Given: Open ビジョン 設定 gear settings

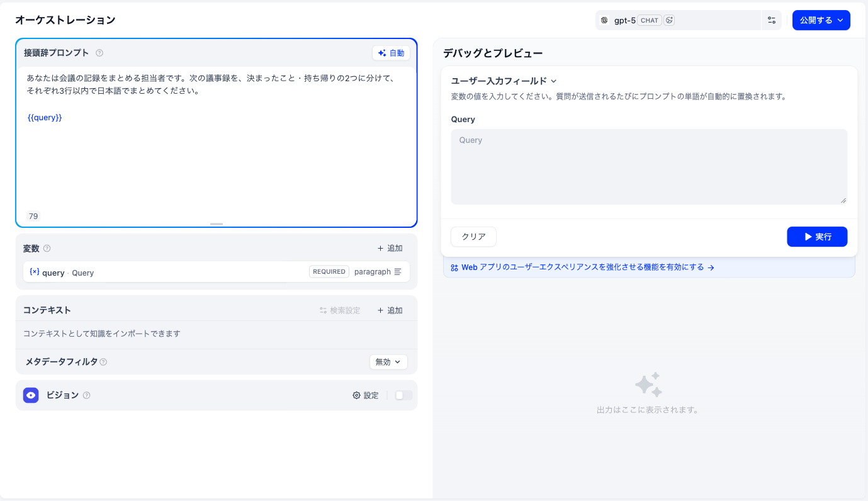Looking at the screenshot, I should coord(366,395).
